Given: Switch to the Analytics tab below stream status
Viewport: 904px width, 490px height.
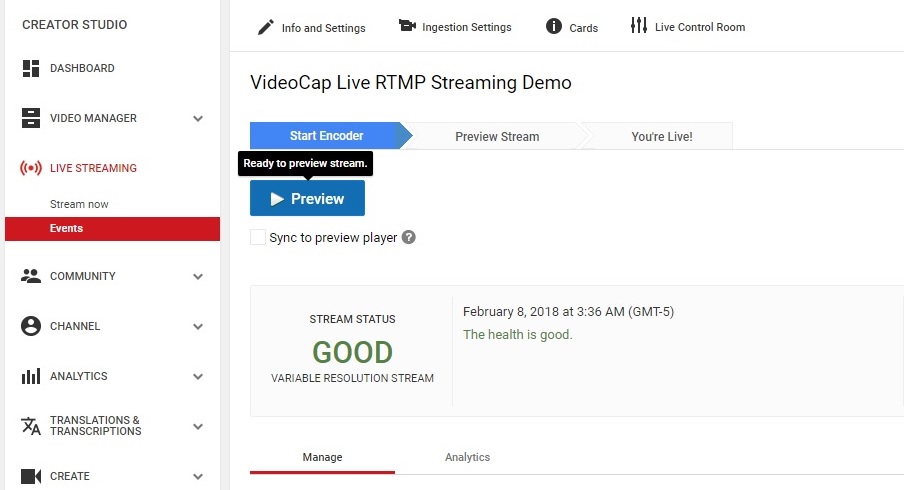Looking at the screenshot, I should tap(467, 457).
